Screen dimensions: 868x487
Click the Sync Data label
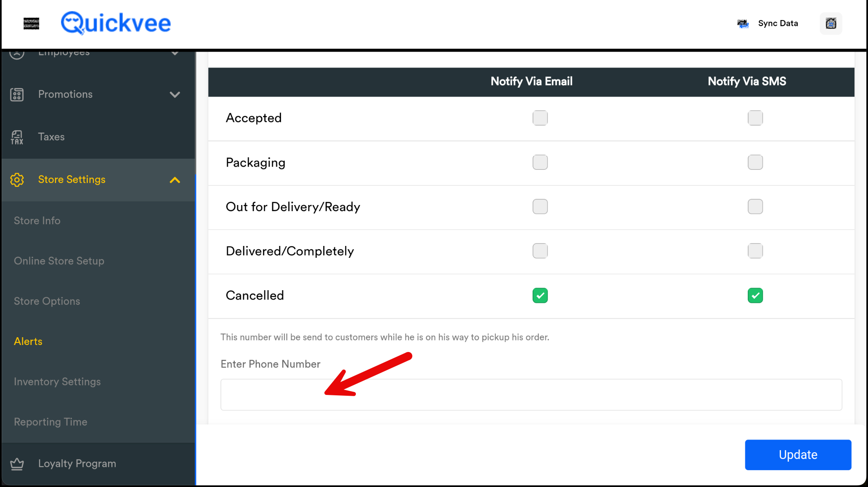778,23
